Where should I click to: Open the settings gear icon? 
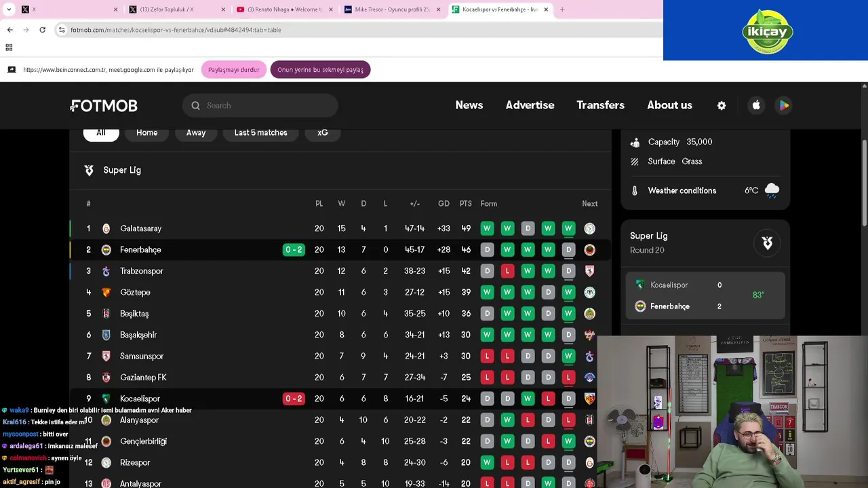(x=722, y=106)
